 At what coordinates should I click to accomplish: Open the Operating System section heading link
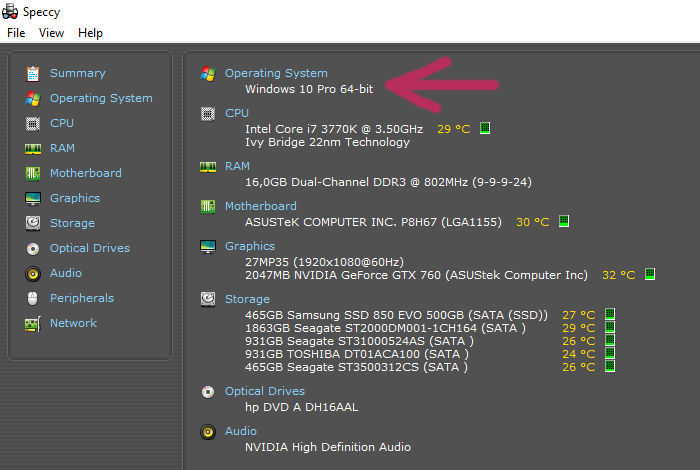coord(276,73)
